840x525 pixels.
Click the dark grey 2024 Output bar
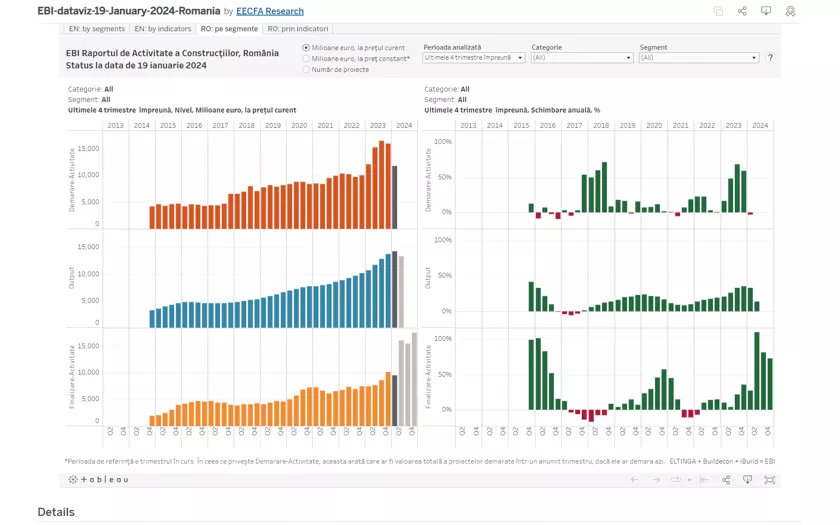click(395, 289)
